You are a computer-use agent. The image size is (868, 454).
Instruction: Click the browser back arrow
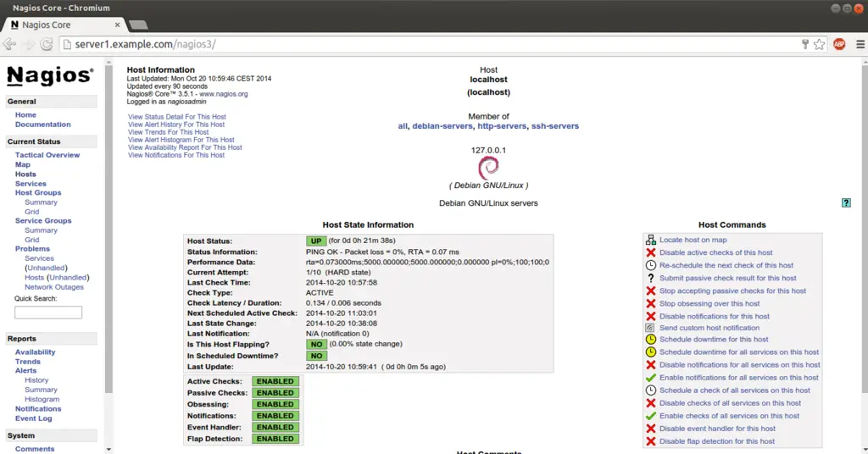[9, 44]
